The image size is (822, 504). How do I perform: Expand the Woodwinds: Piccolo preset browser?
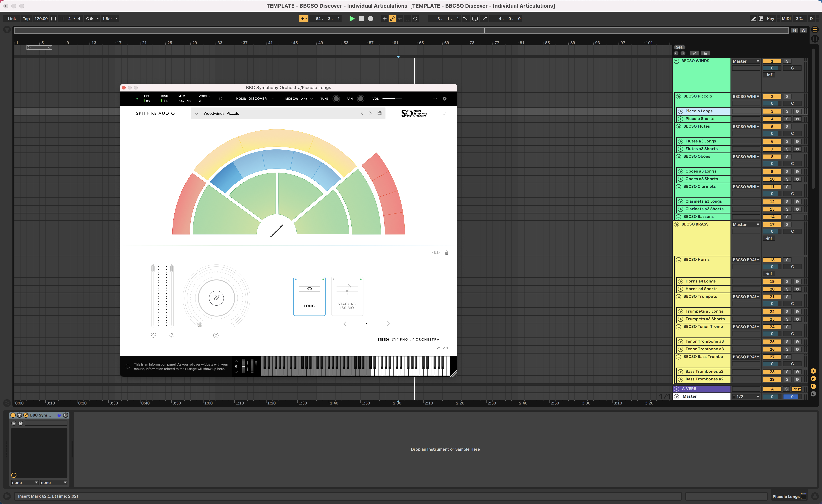pos(196,113)
